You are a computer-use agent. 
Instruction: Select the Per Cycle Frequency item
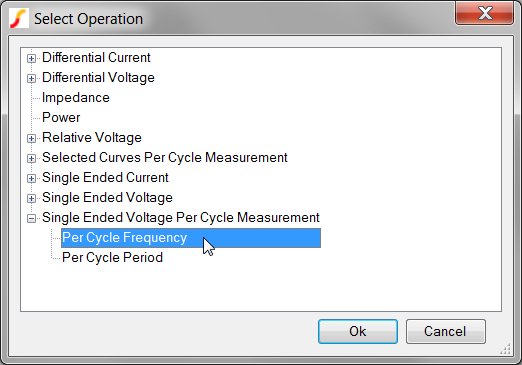point(191,238)
